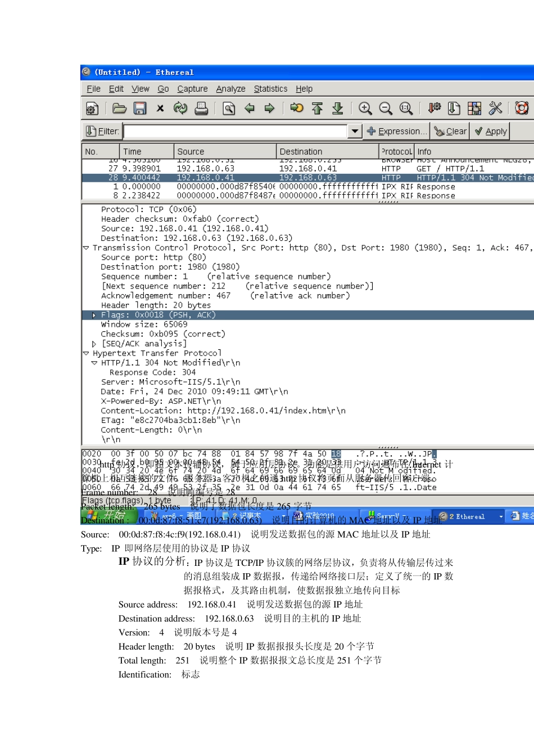534x756 pixels.
Task: Select packet 28 HTTP/1.1 304 Not Modified
Action: pyautogui.click(x=308, y=178)
